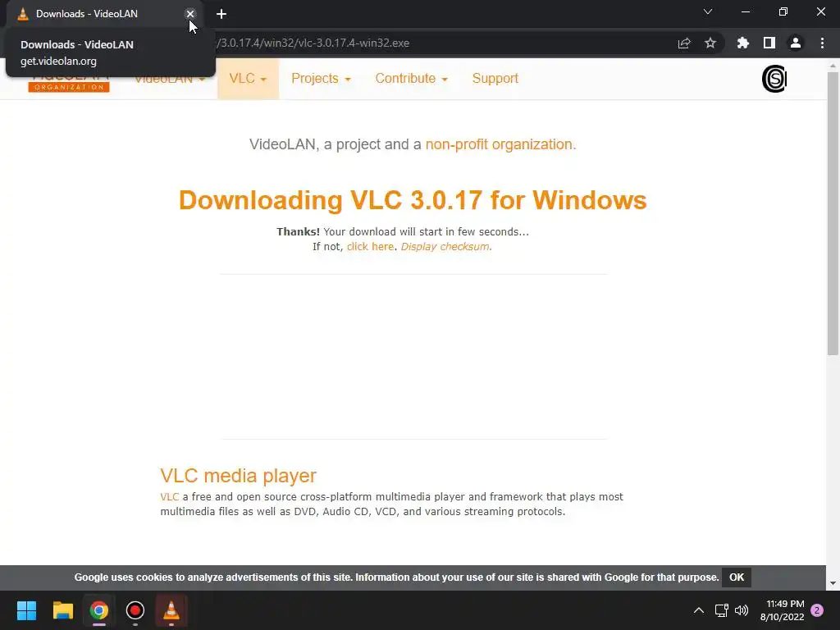Click the Downloads - VideoLAN tab title

coord(87,14)
